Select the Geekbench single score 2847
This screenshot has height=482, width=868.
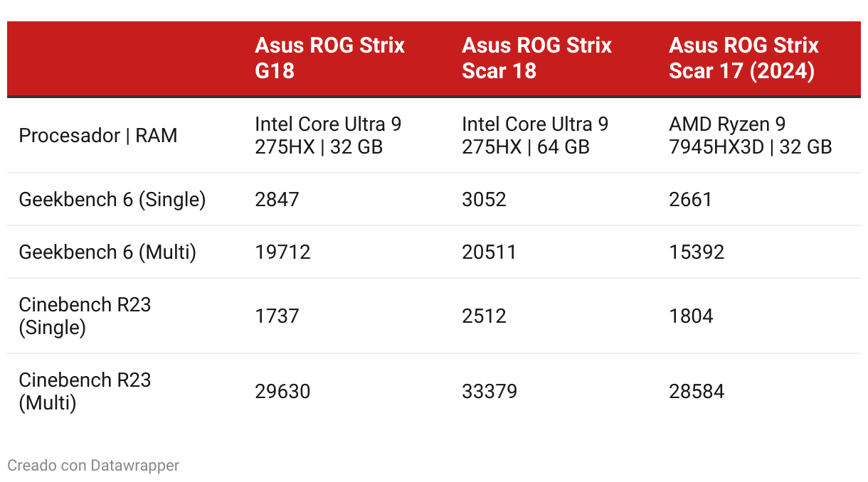point(277,200)
